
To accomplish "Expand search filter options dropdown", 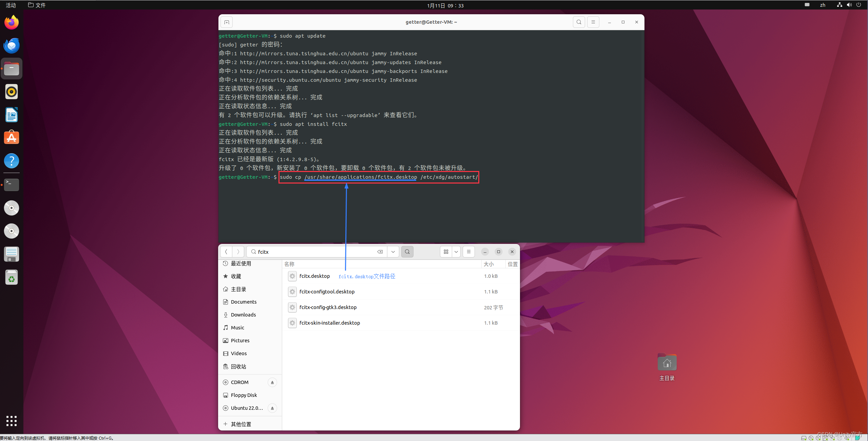I will click(x=393, y=252).
